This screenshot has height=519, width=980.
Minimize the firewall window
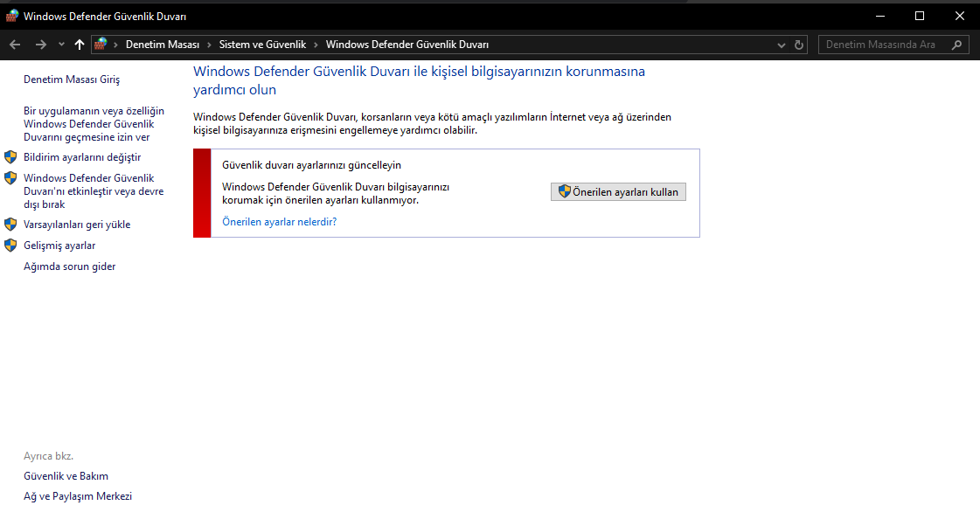[880, 16]
